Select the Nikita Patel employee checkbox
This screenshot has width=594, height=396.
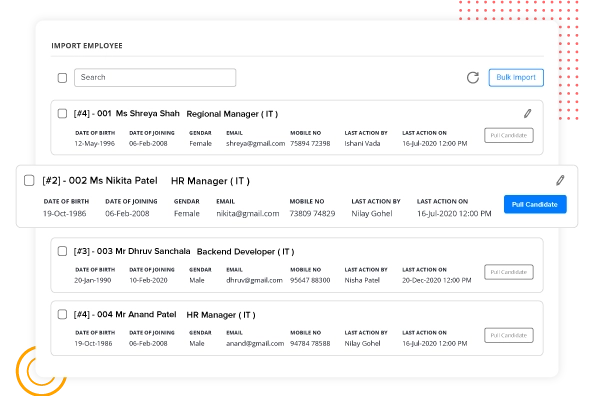[x=29, y=180]
